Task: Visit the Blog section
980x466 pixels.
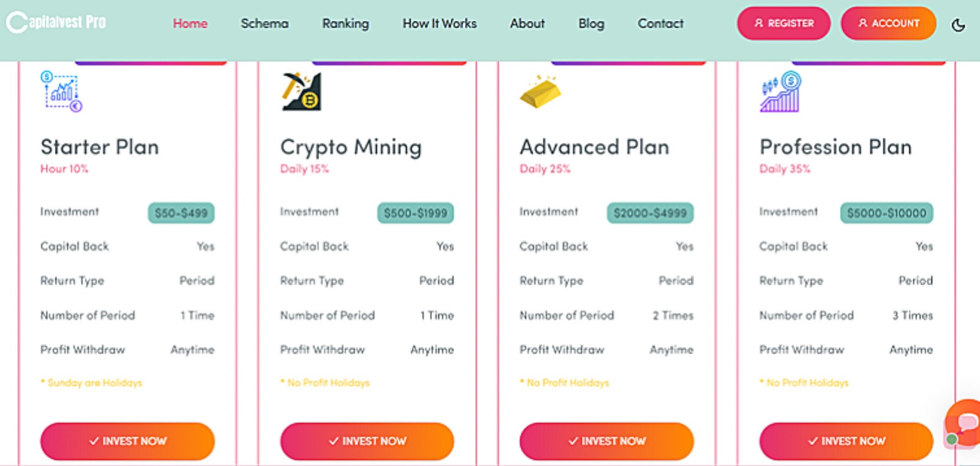Action: [591, 23]
